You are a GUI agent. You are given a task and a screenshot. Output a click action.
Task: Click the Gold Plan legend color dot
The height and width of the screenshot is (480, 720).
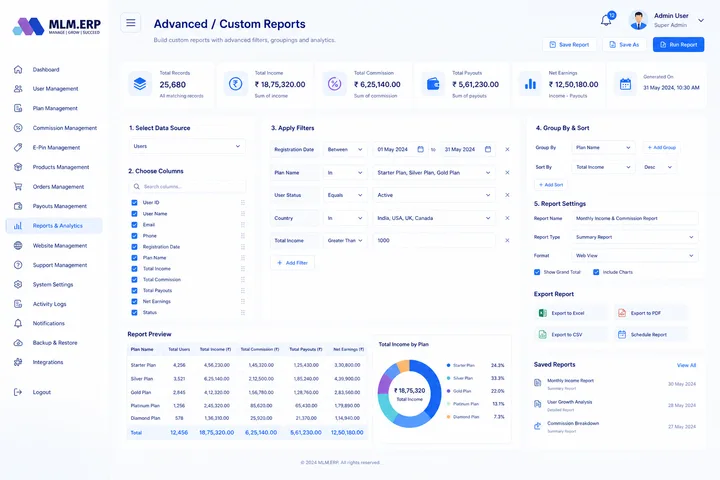tap(448, 391)
